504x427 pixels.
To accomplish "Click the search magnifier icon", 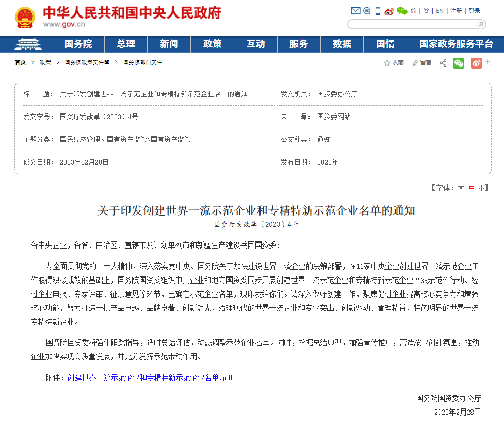I will tap(481, 24).
